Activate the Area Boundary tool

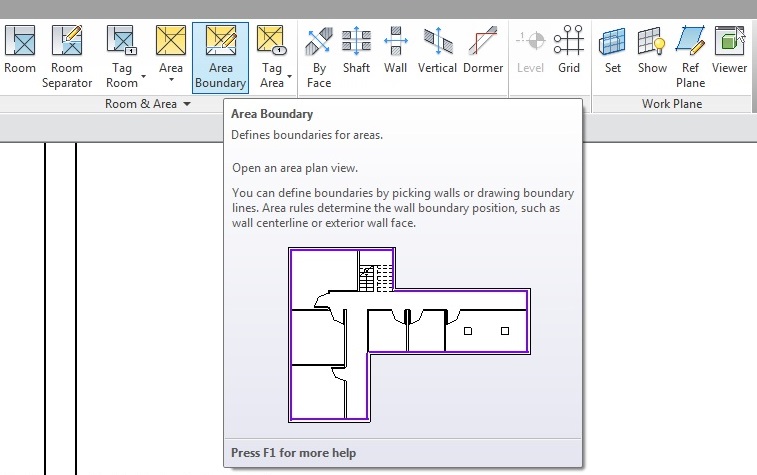pos(220,56)
